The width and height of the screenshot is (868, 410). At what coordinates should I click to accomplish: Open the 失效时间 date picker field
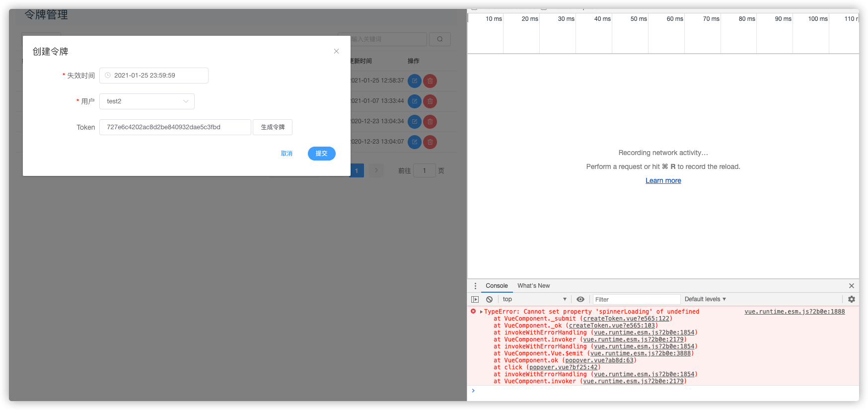coord(154,76)
